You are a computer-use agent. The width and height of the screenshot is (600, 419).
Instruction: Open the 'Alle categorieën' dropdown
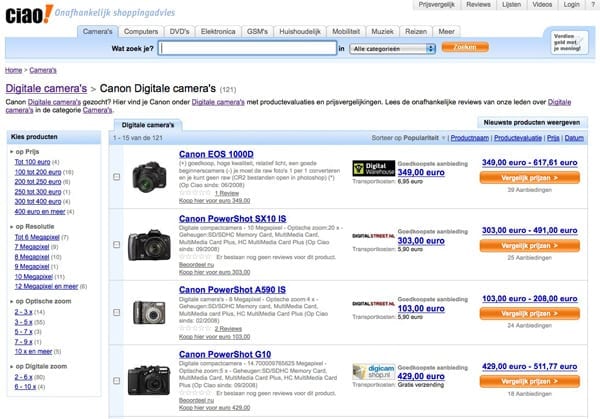392,49
